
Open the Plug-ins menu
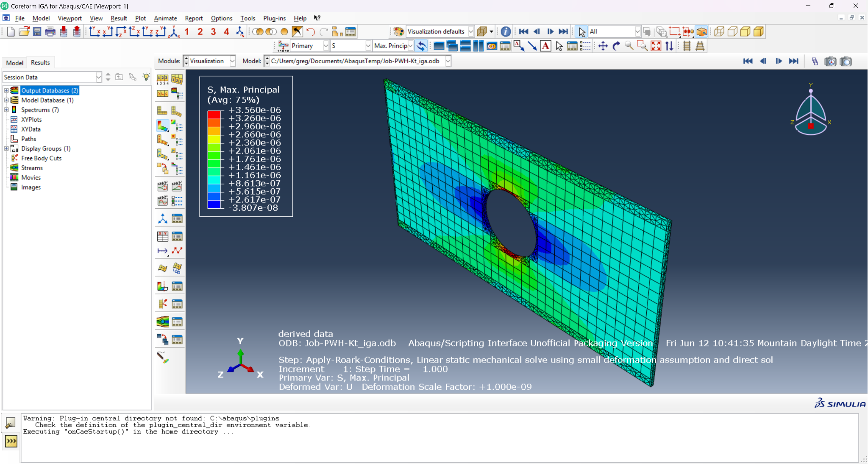(x=274, y=18)
